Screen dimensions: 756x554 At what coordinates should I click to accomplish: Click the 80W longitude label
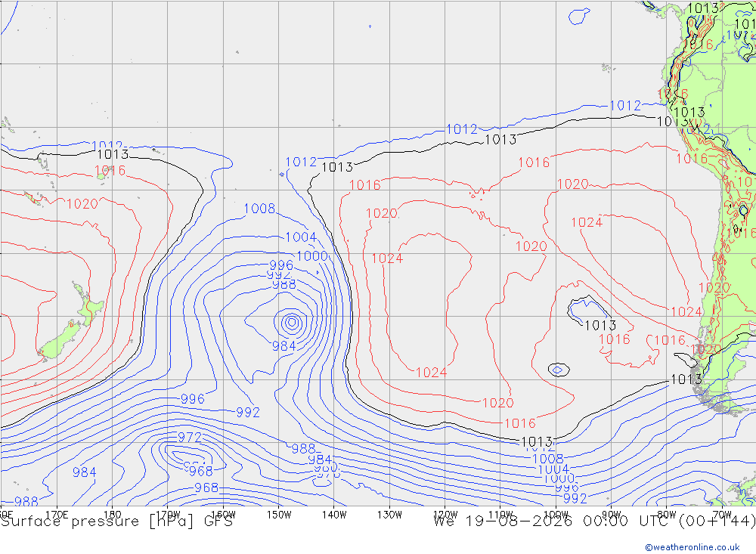click(x=667, y=515)
